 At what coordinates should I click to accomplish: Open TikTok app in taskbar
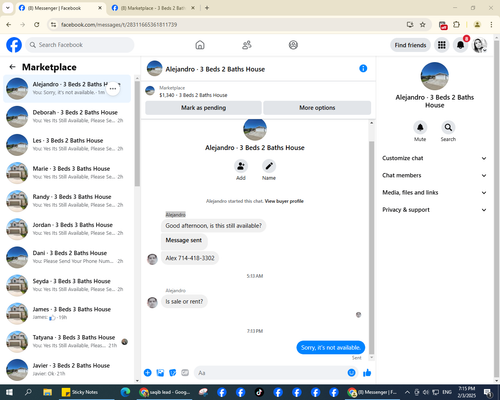tap(259, 392)
